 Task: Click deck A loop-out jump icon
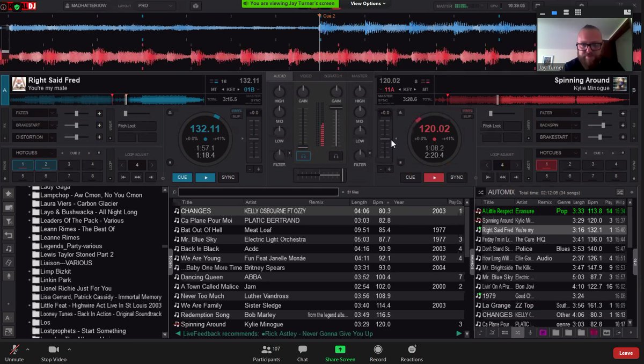[x=151, y=177]
